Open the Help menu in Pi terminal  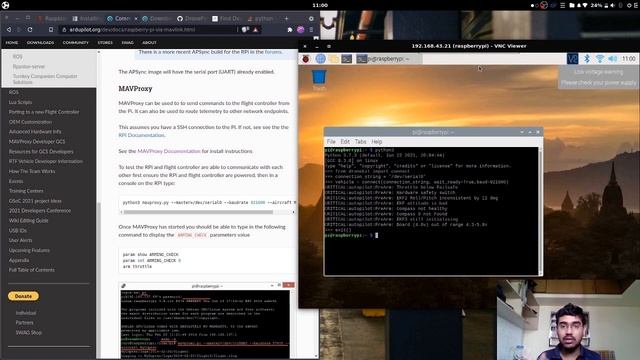click(377, 142)
